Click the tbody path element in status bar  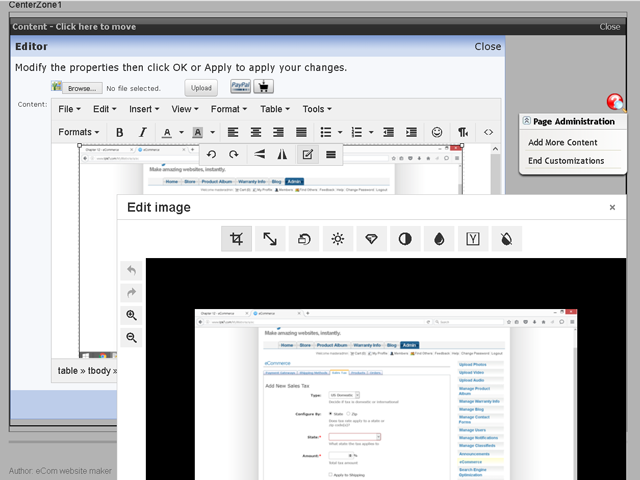click(x=99, y=371)
